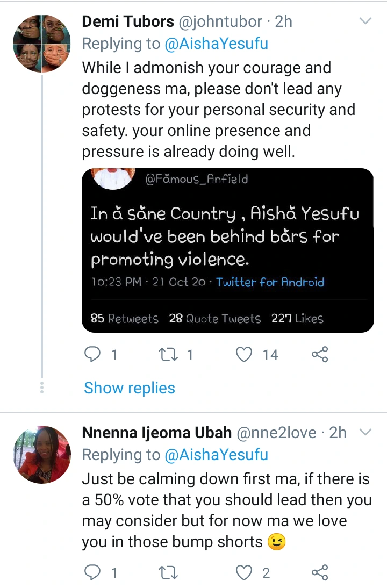
Task: Open options chevron on Nnenna's tweet
Action: point(365,432)
